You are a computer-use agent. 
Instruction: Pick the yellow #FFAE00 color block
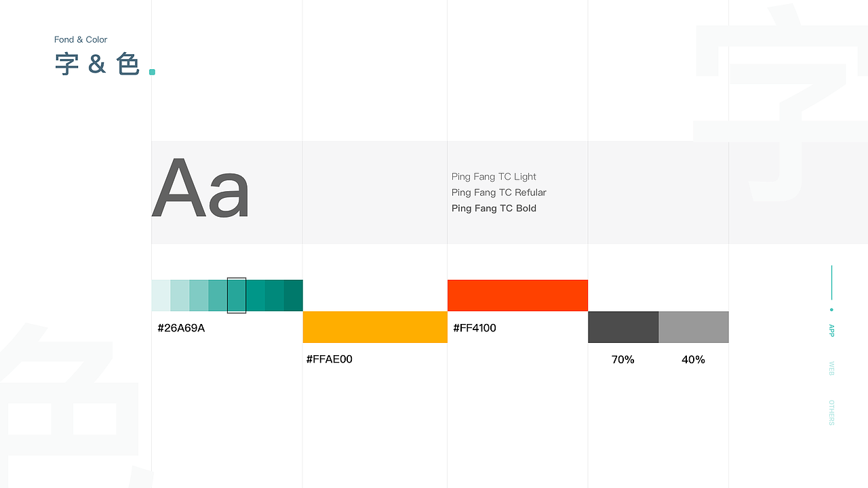pyautogui.click(x=375, y=327)
